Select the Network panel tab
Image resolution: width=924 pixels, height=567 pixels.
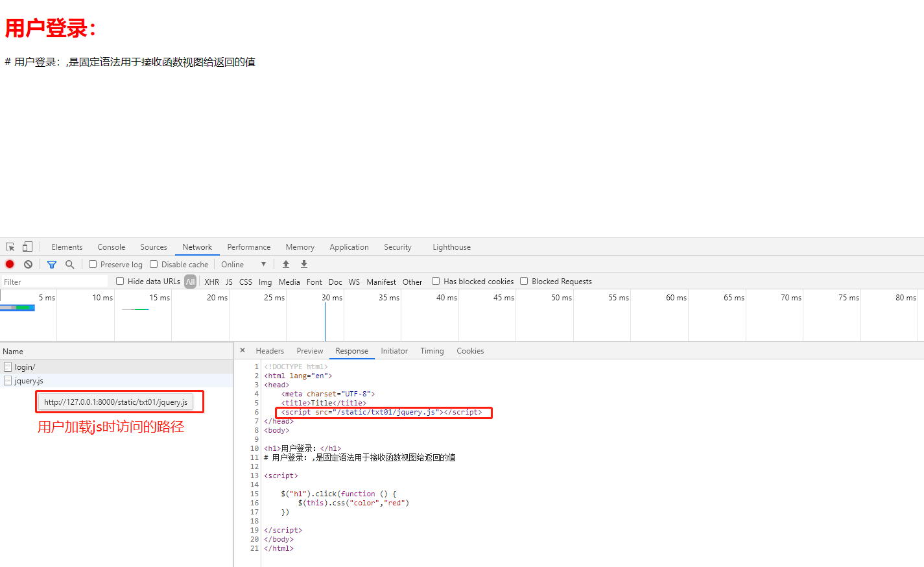click(x=197, y=247)
